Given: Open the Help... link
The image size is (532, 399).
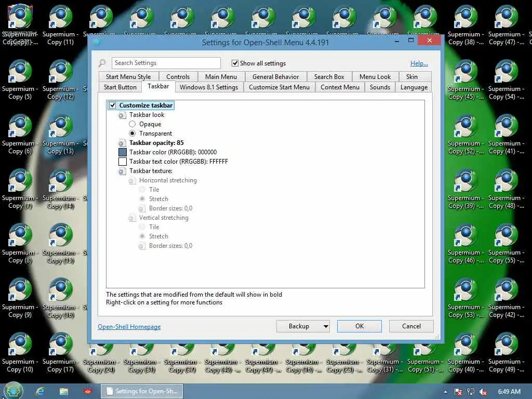Looking at the screenshot, I should coord(419,63).
